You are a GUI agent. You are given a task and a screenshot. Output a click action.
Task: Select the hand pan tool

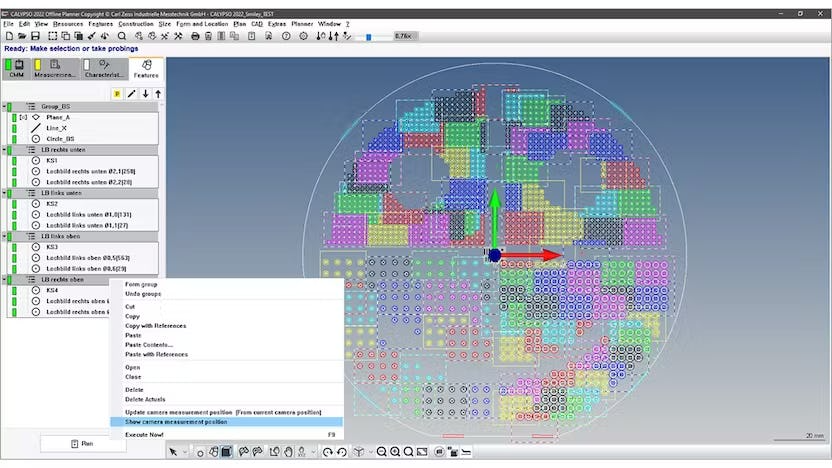pos(288,452)
